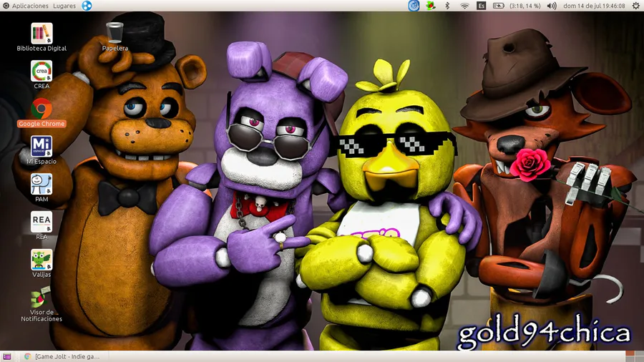Click the show desktop button in bottom panel
The width and height of the screenshot is (644, 362).
[x=7, y=356]
